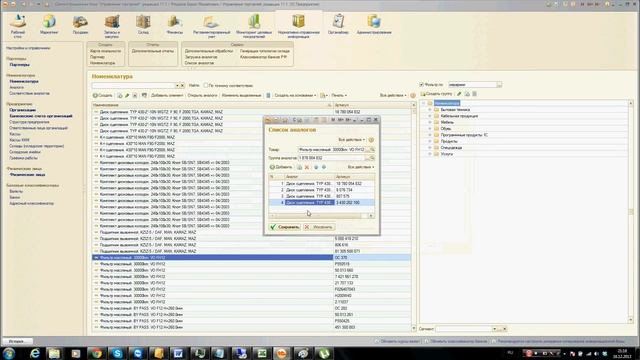The image size is (640, 360).
Task: Open Нормативно-справочная информация section
Action: 298,26
